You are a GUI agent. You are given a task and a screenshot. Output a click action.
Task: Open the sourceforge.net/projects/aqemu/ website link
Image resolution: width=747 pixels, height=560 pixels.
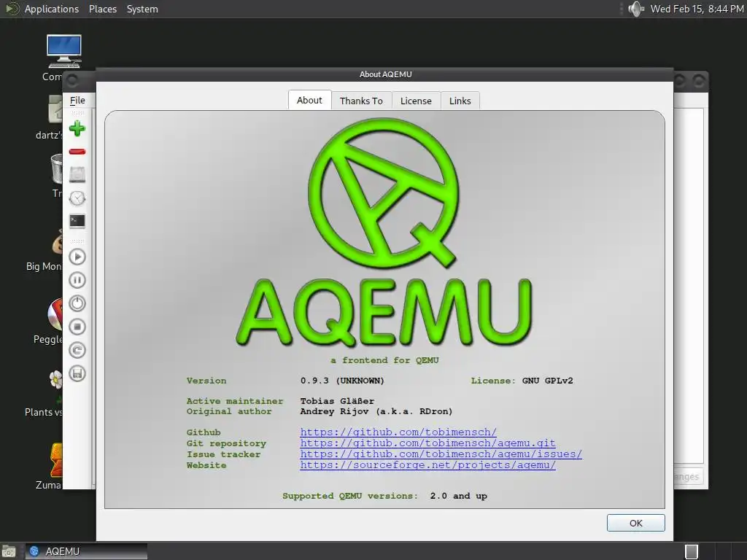pos(427,464)
